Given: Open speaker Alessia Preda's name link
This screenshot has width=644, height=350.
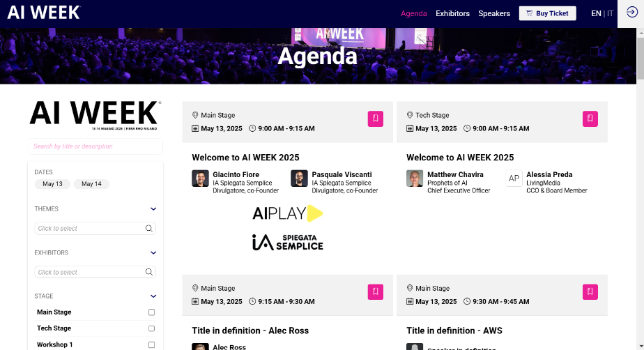Looking at the screenshot, I should (x=549, y=174).
